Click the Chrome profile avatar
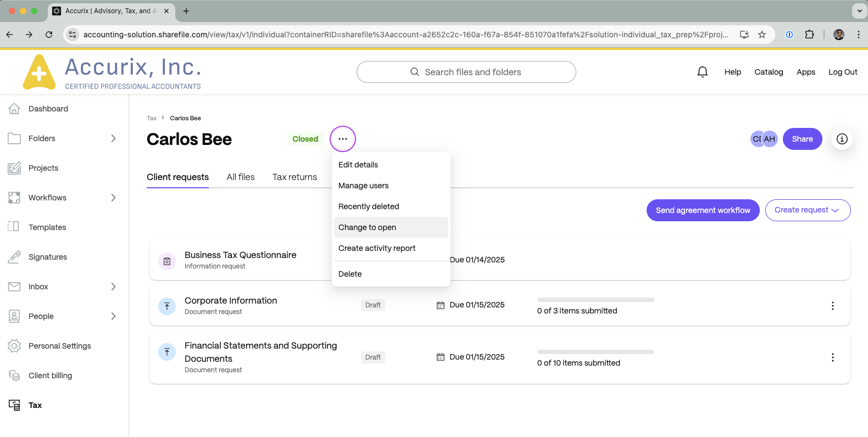Screen dimensions: 868x437 pos(839,35)
